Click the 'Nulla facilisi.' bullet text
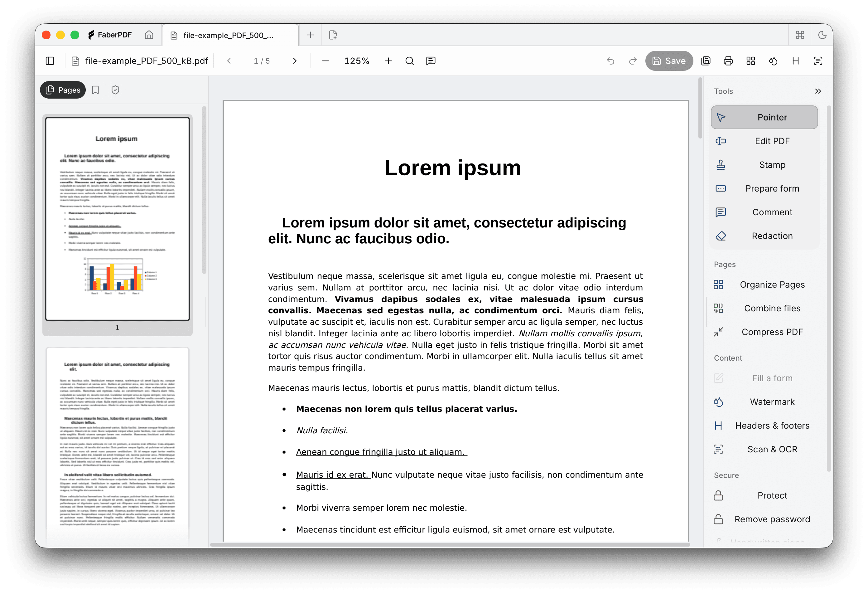 tap(322, 431)
